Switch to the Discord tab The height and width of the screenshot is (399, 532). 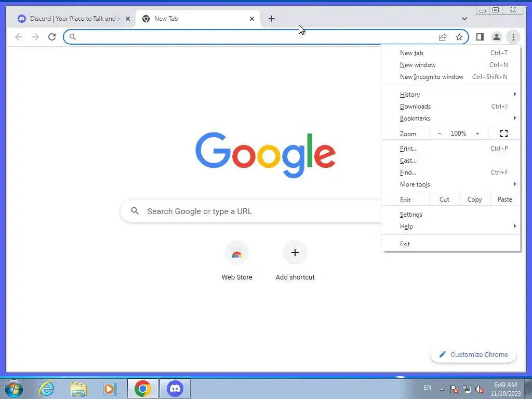(x=74, y=19)
